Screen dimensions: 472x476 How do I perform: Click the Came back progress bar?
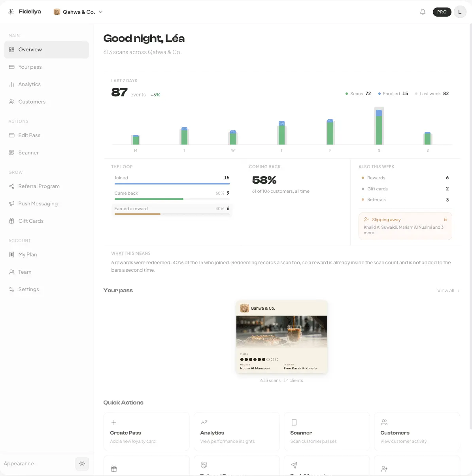point(172,199)
